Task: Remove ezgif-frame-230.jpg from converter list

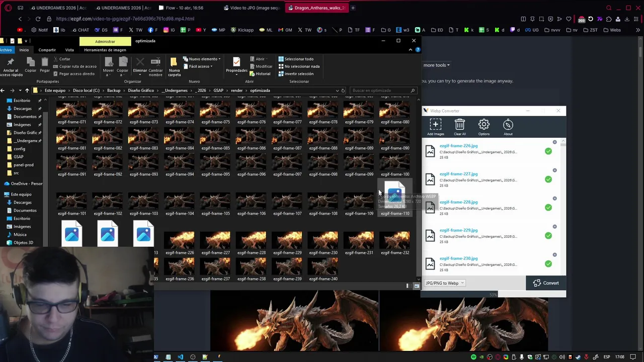Action: 554,255
